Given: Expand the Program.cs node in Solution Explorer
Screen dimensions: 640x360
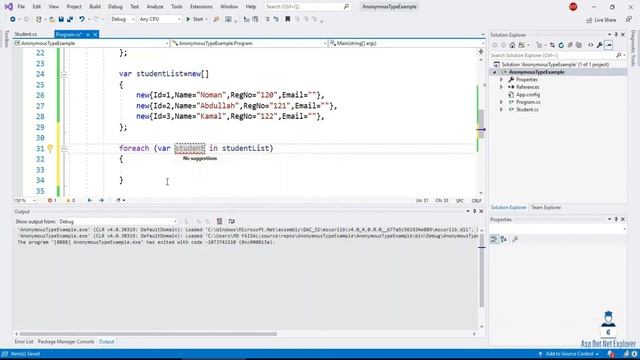Looking at the screenshot, I should click(x=501, y=102).
